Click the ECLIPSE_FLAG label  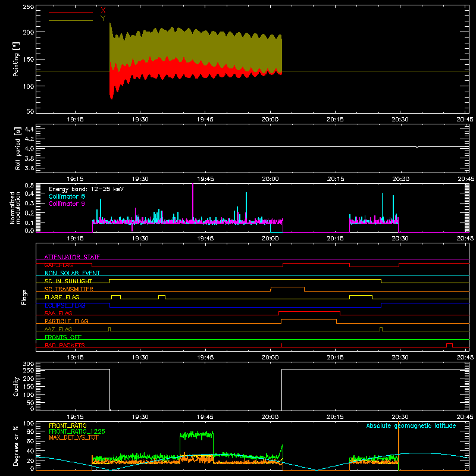coord(65,305)
